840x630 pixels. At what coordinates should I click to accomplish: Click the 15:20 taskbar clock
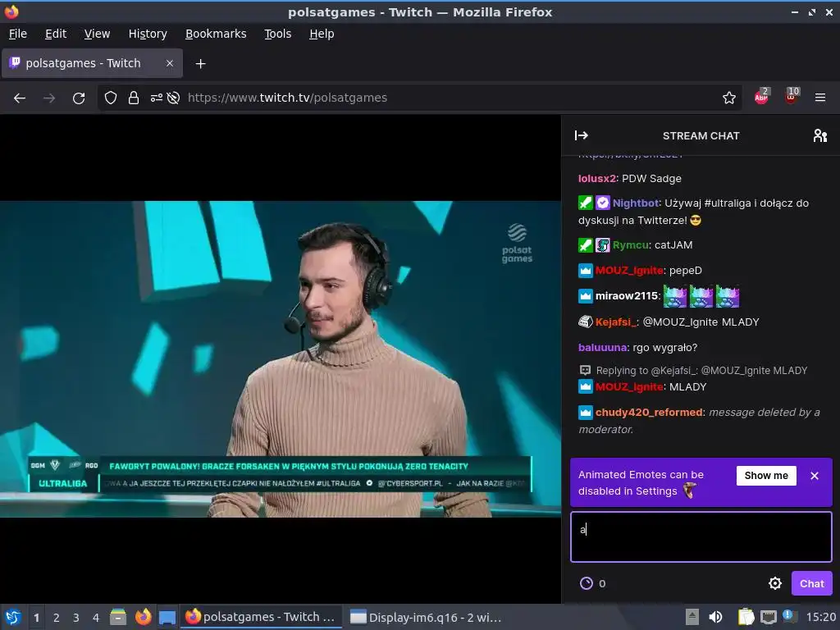coord(820,617)
